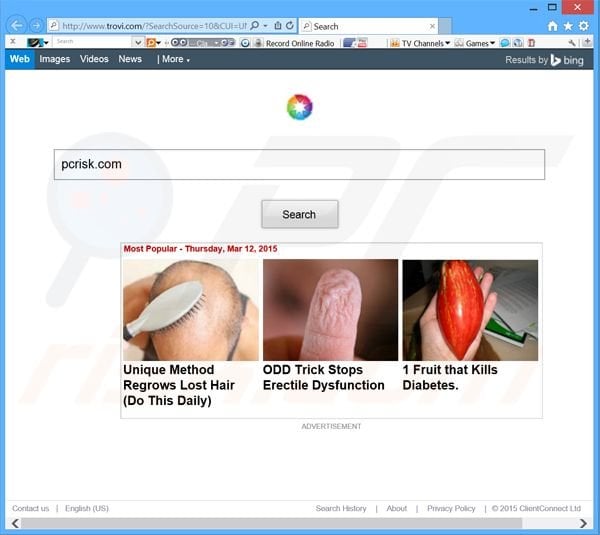This screenshot has height=535, width=600.
Task: Click the Most Popular date heading
Action: (200, 249)
